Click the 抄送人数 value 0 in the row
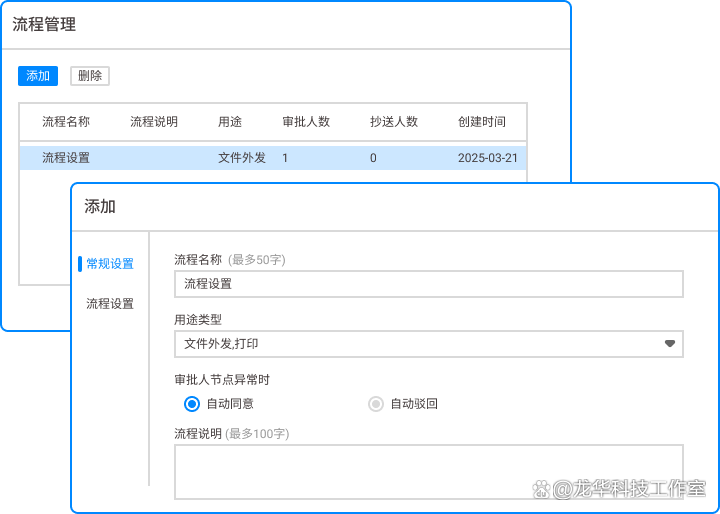The image size is (720, 514). pyautogui.click(x=373, y=158)
